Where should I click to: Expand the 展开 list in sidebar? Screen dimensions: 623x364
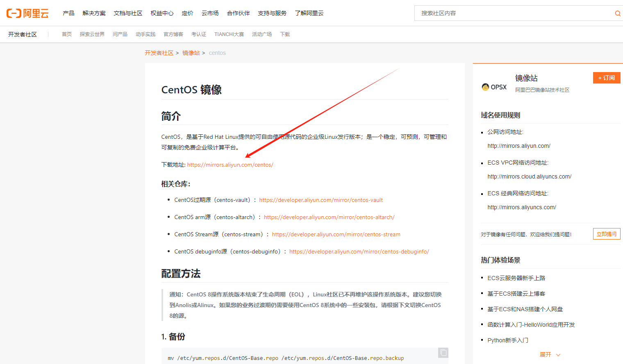click(550, 355)
